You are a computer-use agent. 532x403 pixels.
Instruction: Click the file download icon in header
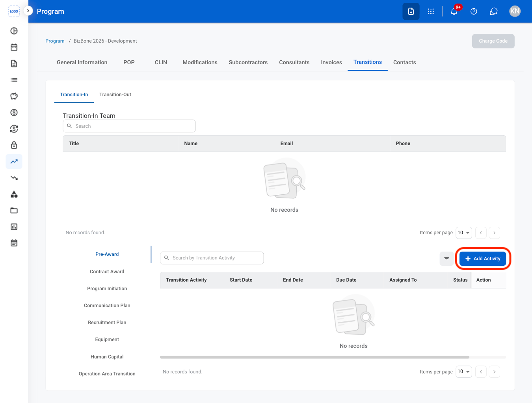[411, 11]
